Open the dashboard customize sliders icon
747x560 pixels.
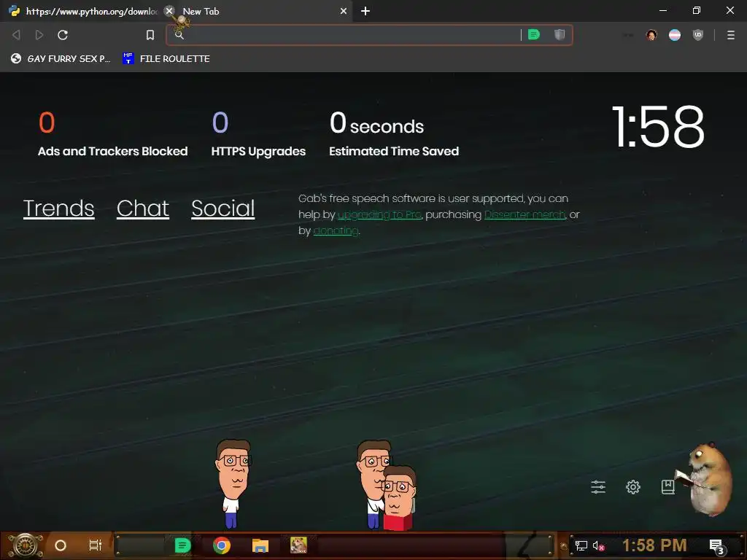click(x=598, y=486)
